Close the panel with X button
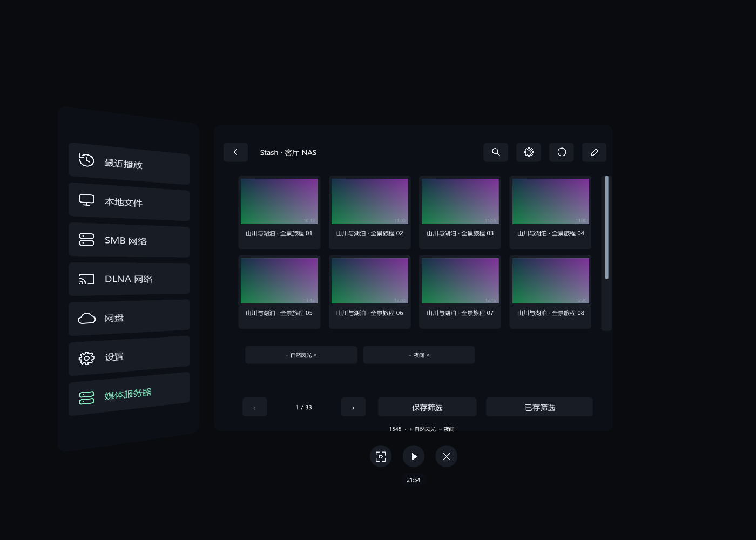Image resolution: width=756 pixels, height=540 pixels. (x=447, y=456)
